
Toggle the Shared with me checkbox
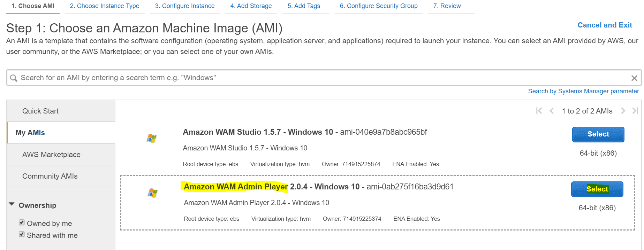(22, 234)
